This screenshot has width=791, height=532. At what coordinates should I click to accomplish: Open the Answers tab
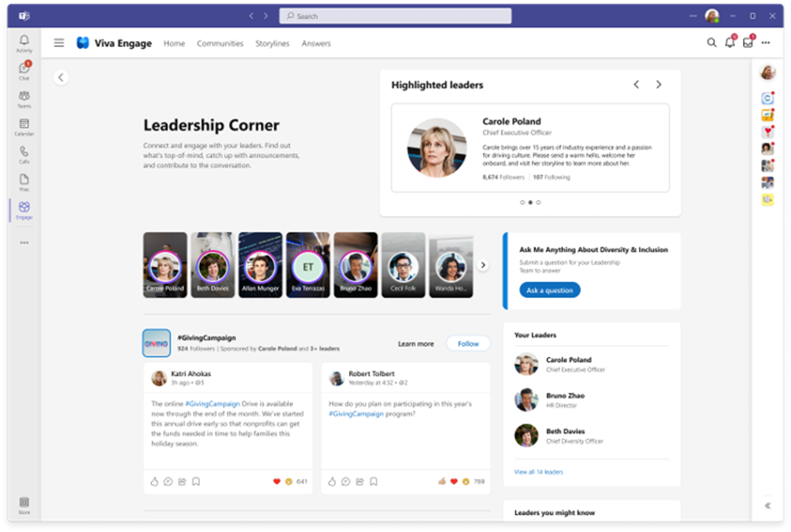tap(316, 44)
